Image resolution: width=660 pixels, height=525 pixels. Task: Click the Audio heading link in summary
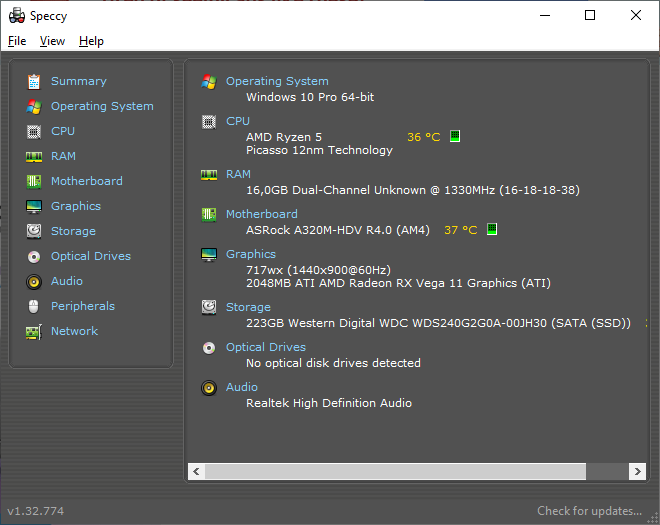coord(242,387)
